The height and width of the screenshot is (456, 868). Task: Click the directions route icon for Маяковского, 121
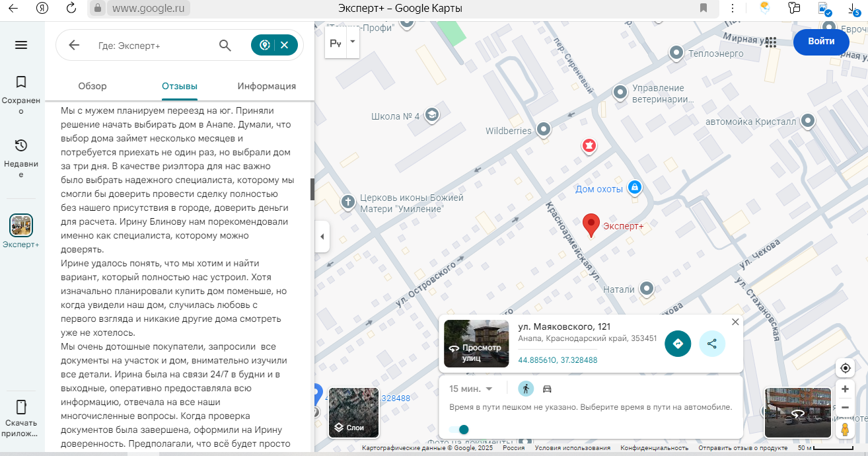point(677,344)
